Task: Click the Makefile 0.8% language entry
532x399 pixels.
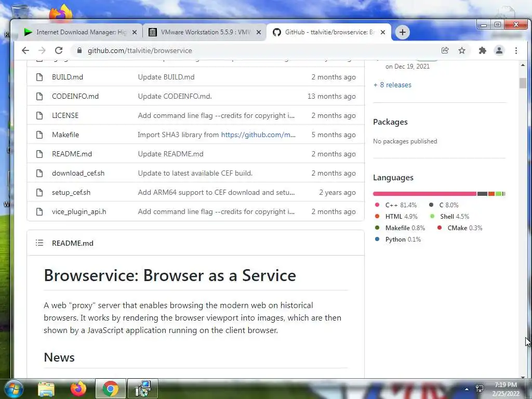Action: click(400, 228)
